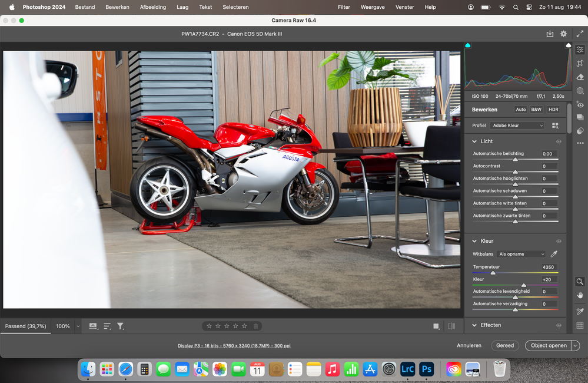
Task: Toggle the HDR editing button
Action: (x=553, y=110)
